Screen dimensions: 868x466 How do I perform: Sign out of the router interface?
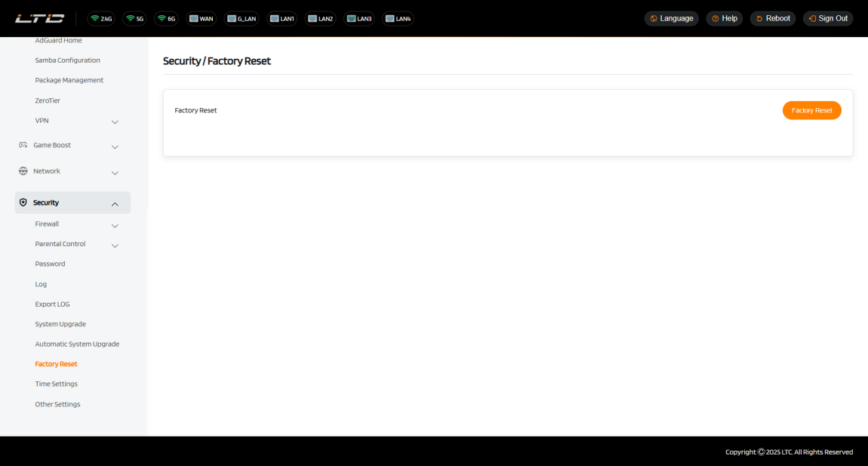(828, 18)
